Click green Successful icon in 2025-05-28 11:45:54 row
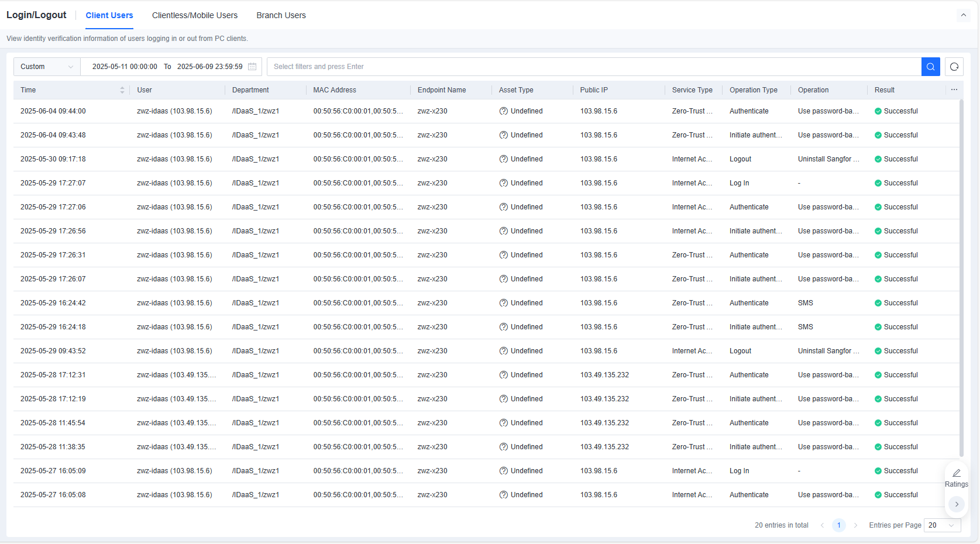 878,423
